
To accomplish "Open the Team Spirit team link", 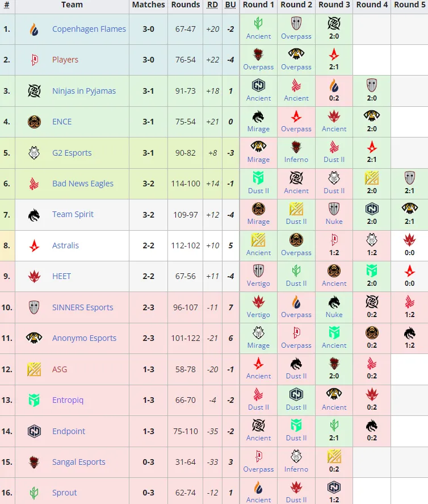I will pyautogui.click(x=73, y=214).
